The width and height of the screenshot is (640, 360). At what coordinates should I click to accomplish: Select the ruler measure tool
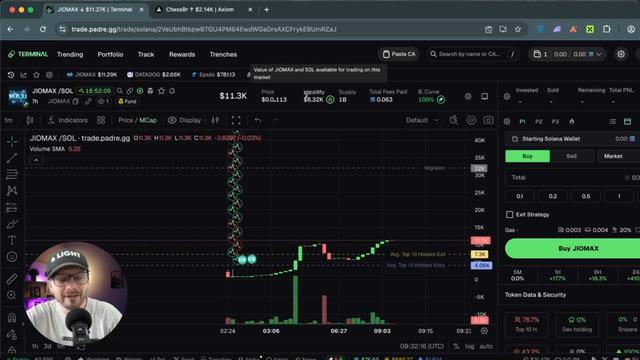coord(12,279)
